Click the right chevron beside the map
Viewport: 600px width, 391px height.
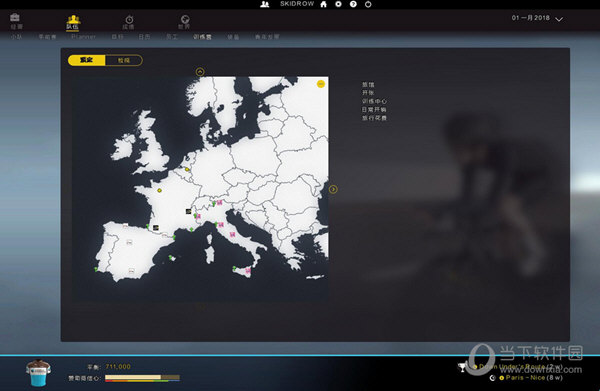pyautogui.click(x=333, y=189)
